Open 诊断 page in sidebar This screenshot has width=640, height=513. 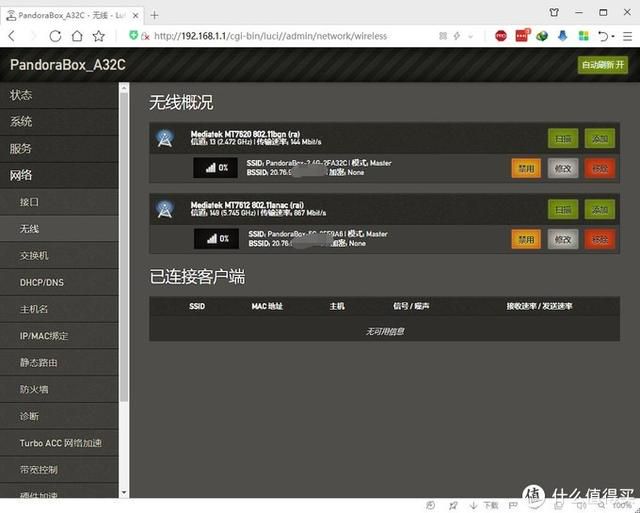[59, 416]
